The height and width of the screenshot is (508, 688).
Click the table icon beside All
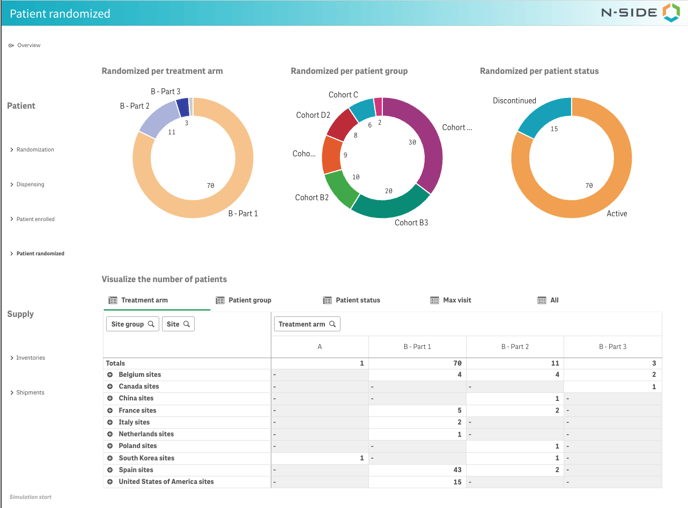(541, 300)
